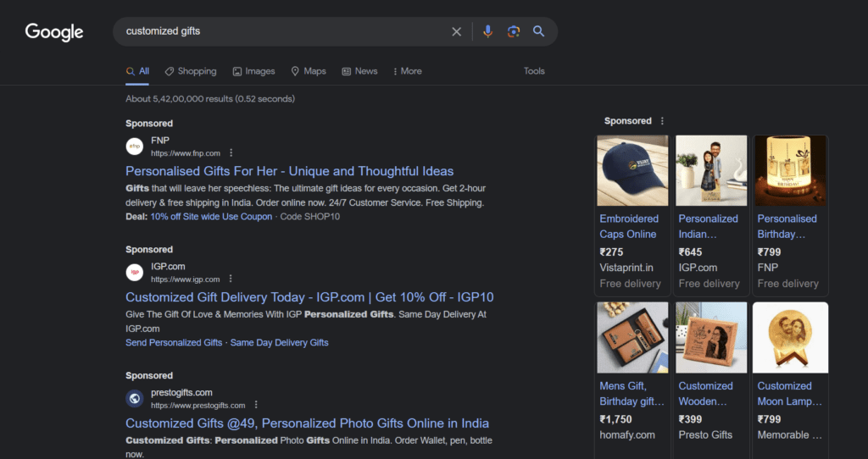Switch to the Images tab
This screenshot has height=459, width=868.
point(253,71)
